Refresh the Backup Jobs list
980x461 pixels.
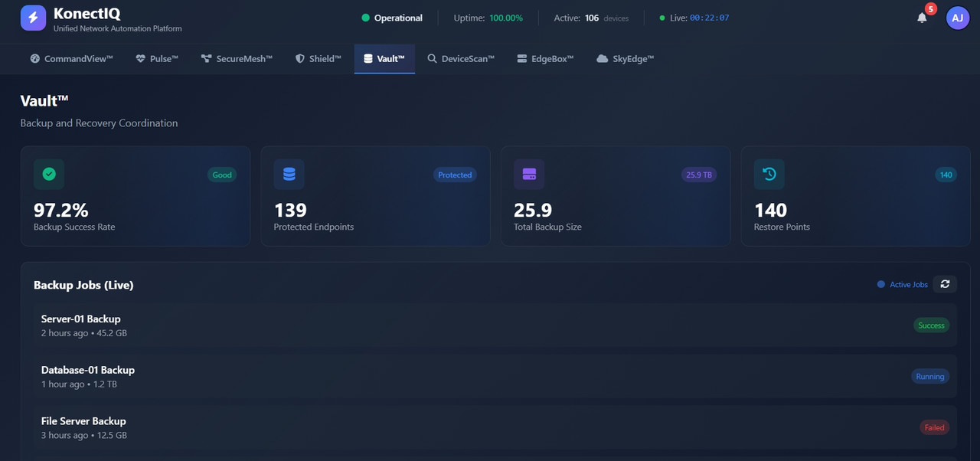[x=945, y=284]
